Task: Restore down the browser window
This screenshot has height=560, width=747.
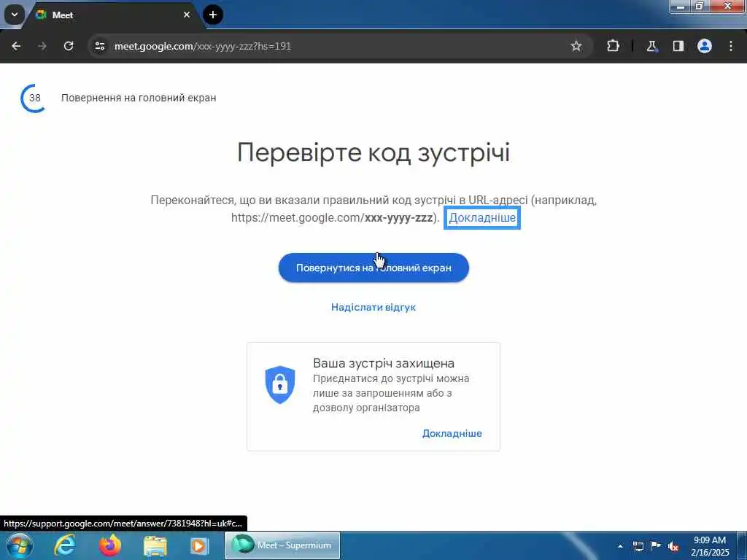Action: tap(700, 6)
